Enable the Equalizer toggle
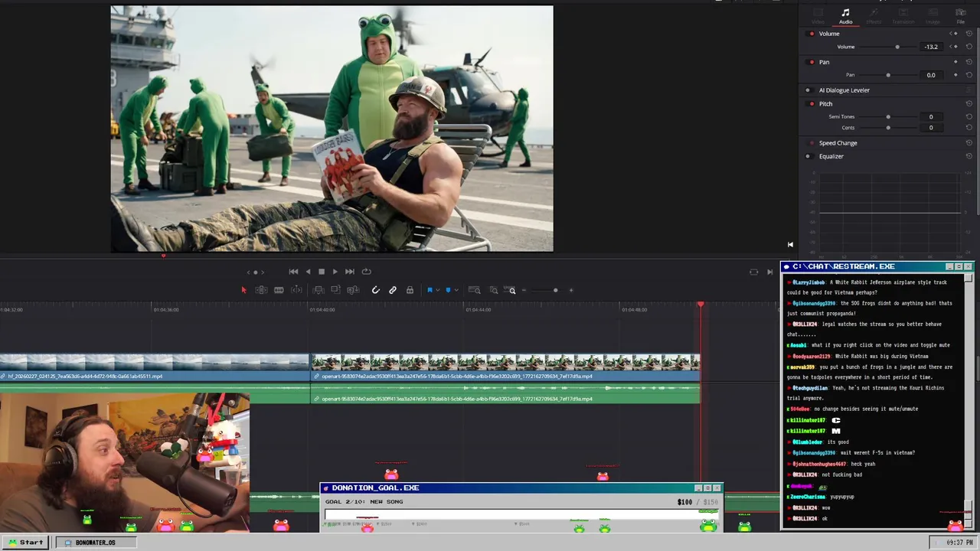This screenshot has height=551, width=980. tap(808, 157)
